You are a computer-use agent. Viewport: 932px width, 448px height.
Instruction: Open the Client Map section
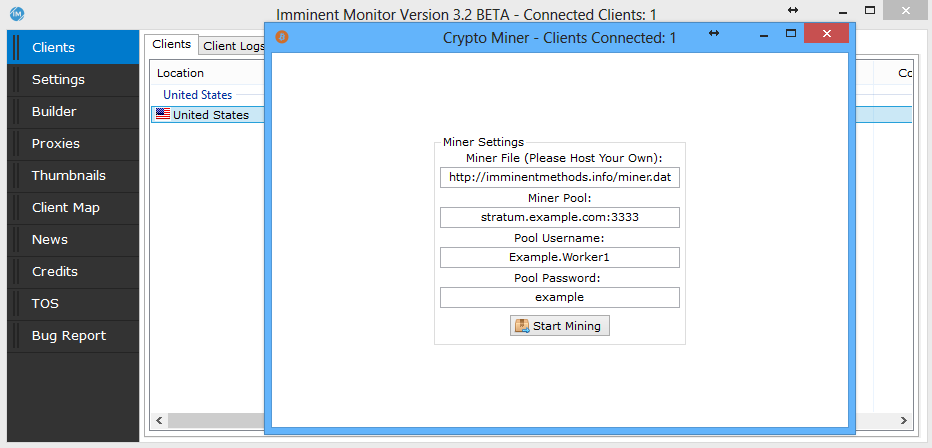point(73,208)
